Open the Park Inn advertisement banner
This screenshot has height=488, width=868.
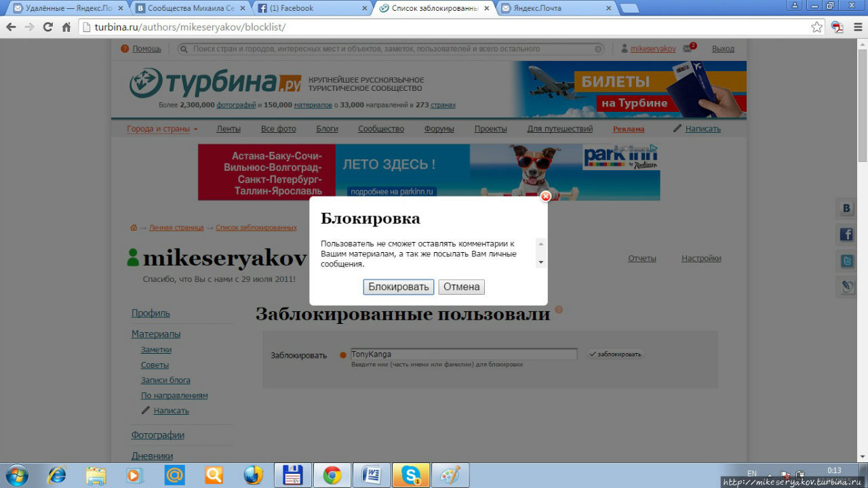[429, 171]
